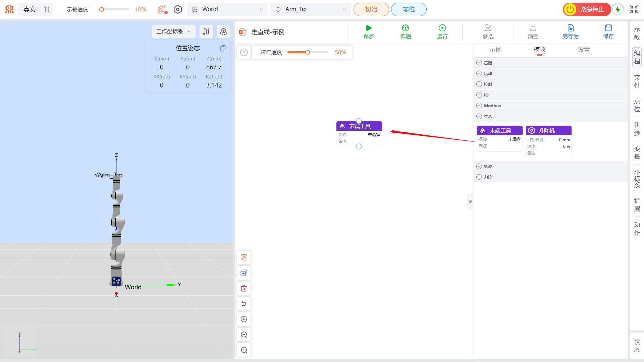Viewport: 644px width, 362px height.
Task: Open the World coordinate dropdown
Action: tap(227, 9)
